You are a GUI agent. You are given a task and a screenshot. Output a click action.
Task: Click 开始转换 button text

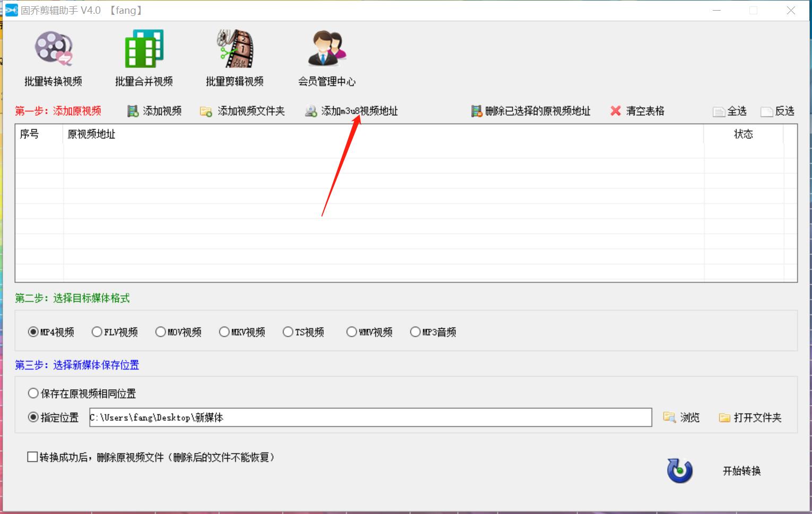[x=742, y=471]
